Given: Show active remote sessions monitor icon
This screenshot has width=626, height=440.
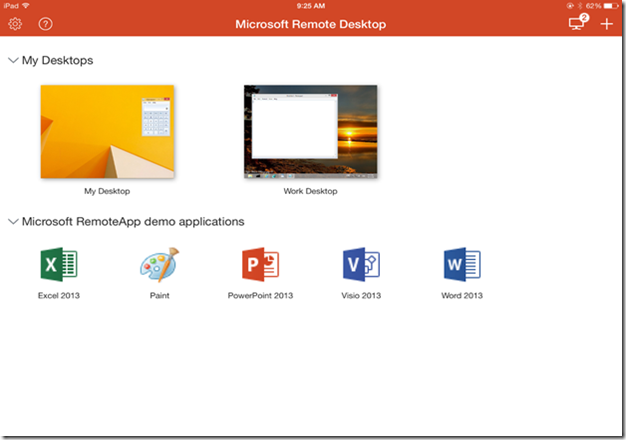Looking at the screenshot, I should pyautogui.click(x=578, y=22).
